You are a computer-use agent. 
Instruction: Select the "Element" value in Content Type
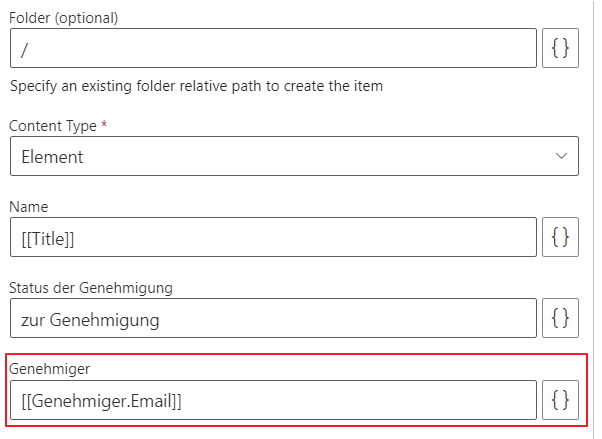coord(52,157)
